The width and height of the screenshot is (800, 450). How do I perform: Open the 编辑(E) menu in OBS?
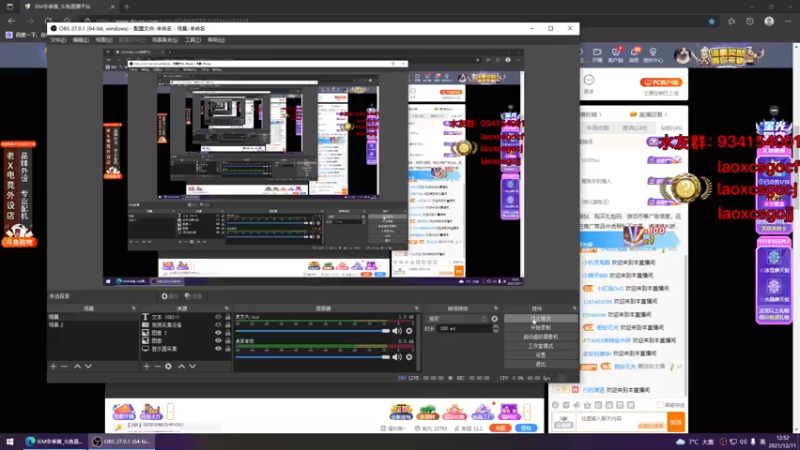coord(81,40)
